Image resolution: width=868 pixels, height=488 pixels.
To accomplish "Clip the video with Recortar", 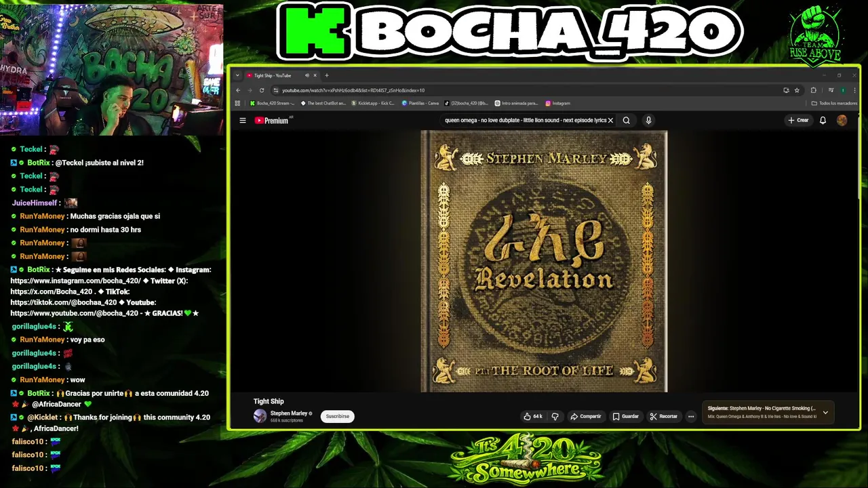I will [x=663, y=416].
